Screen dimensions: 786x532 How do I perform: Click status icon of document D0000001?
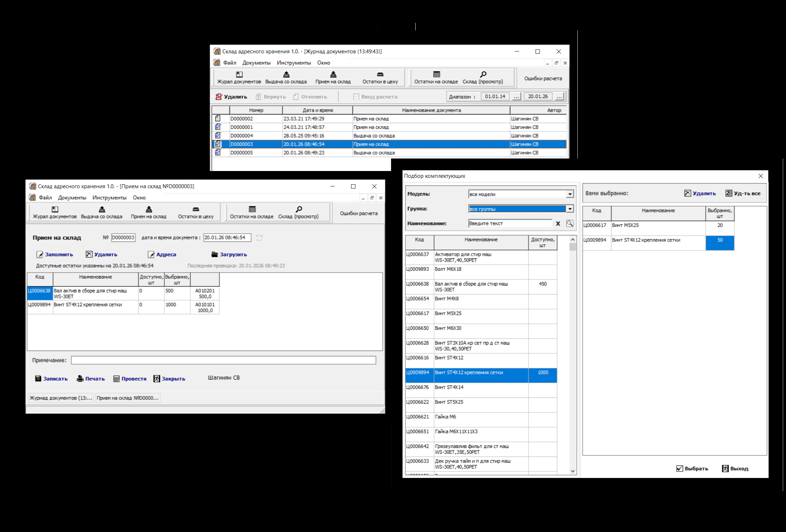(x=218, y=127)
